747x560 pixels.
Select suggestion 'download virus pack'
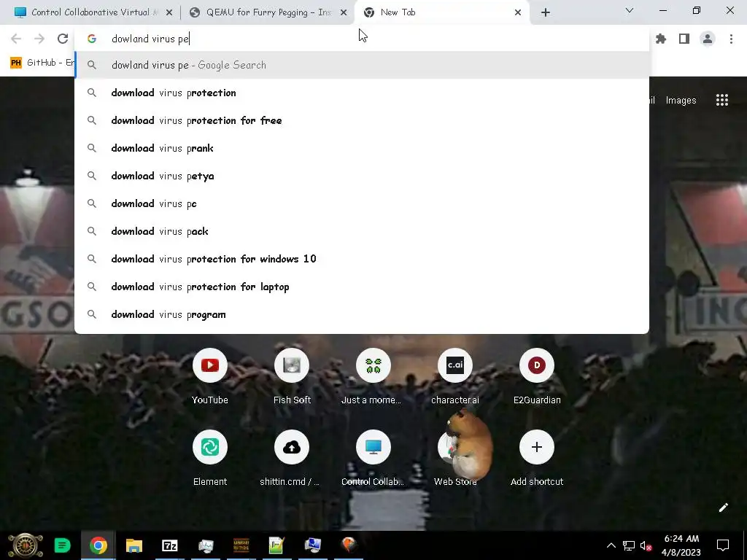(x=362, y=231)
